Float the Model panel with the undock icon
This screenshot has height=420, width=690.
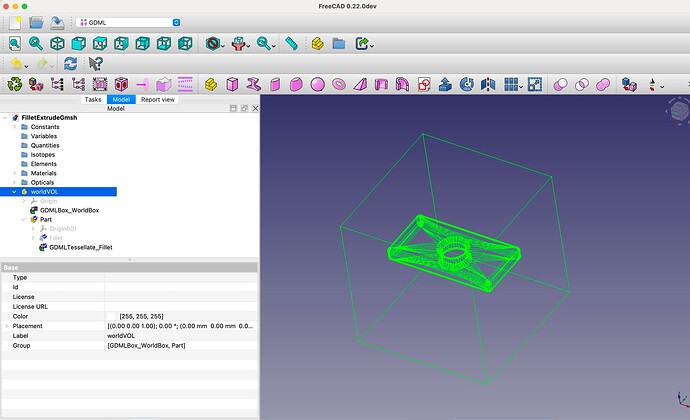click(x=244, y=108)
